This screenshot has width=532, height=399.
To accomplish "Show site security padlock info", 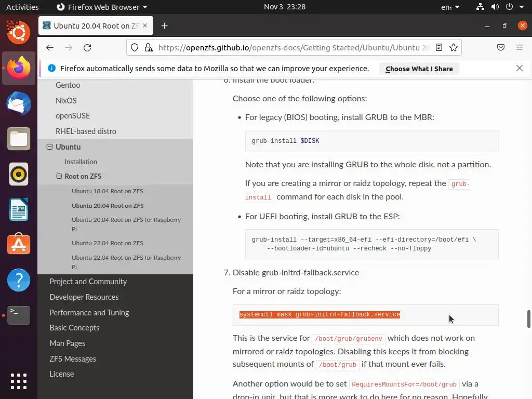I will (x=149, y=47).
